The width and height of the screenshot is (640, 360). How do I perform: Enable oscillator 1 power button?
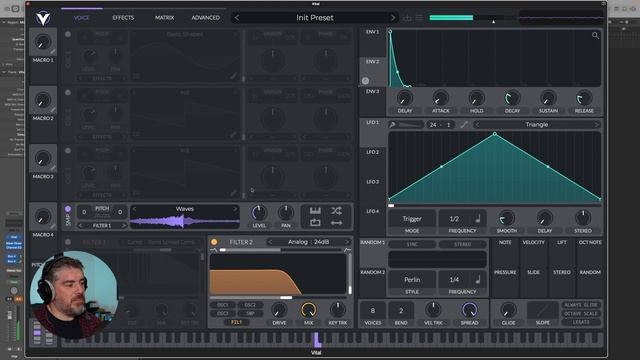[x=68, y=35]
